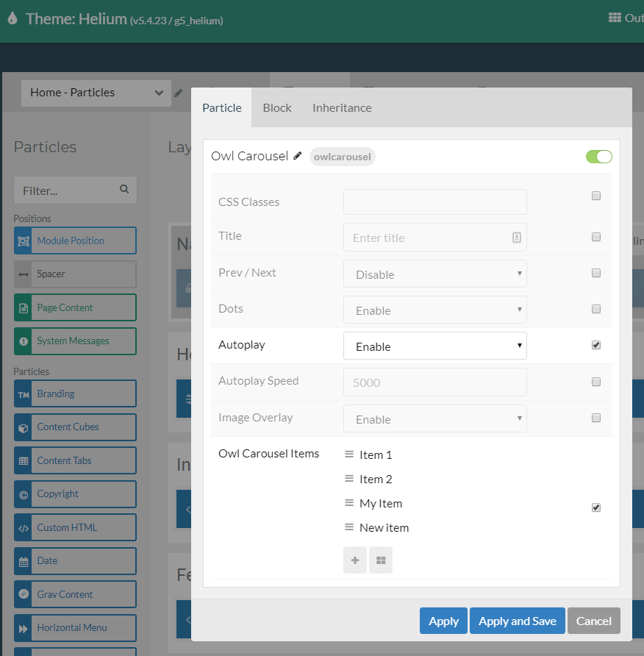Screen dimensions: 644x656
Task: Check the Prev / Next override checkbox
Action: pos(596,273)
